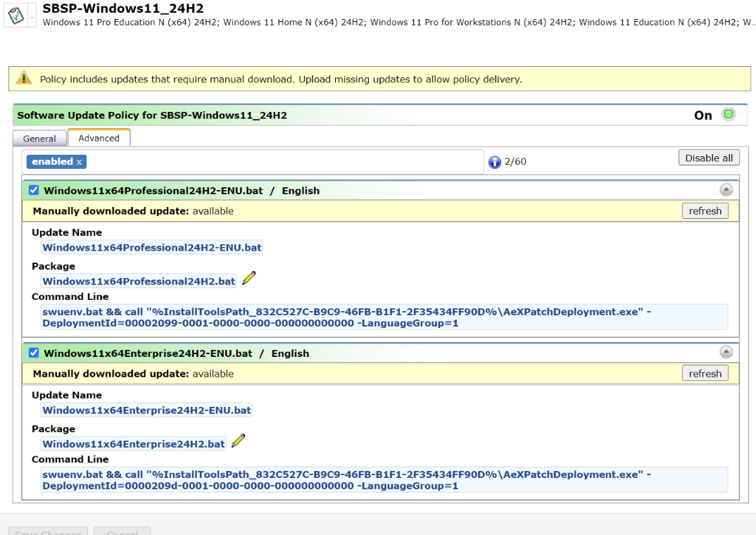Click the 2/60 counter text

(x=515, y=161)
